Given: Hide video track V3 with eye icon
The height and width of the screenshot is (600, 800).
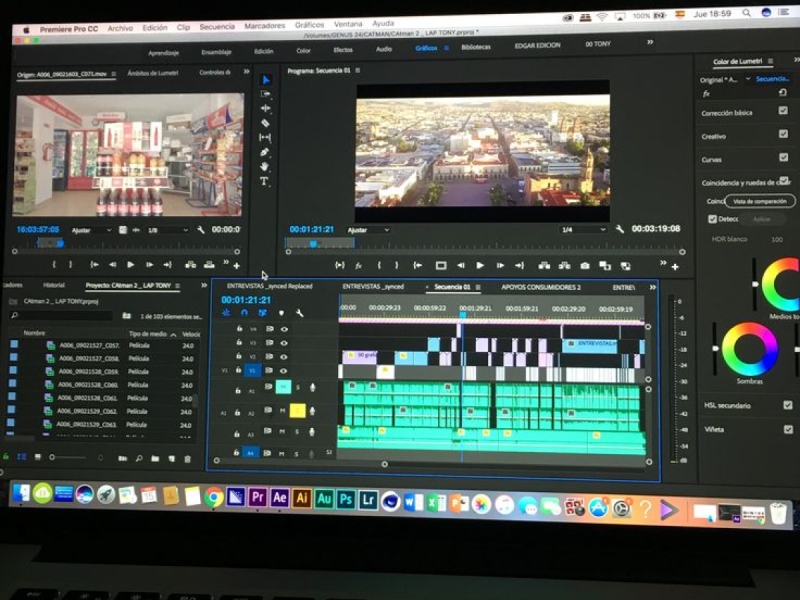Looking at the screenshot, I should pyautogui.click(x=284, y=343).
